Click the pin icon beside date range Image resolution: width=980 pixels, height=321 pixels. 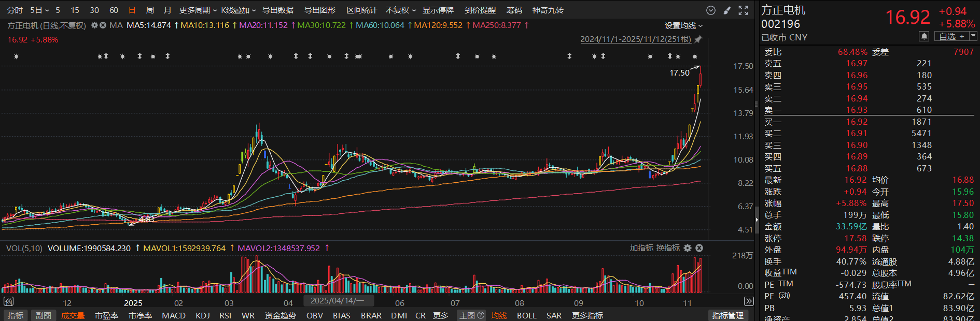pos(698,39)
